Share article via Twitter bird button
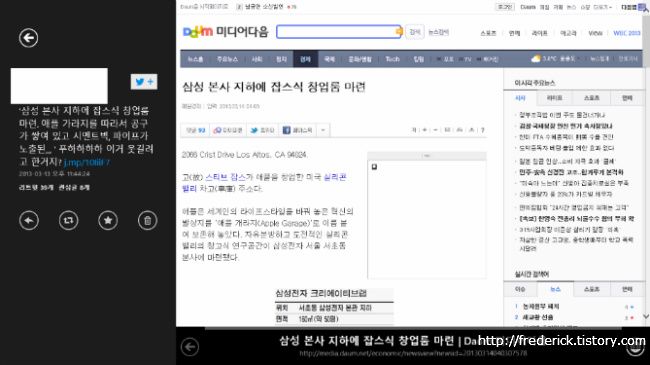This screenshot has height=365, width=650. (x=262, y=130)
